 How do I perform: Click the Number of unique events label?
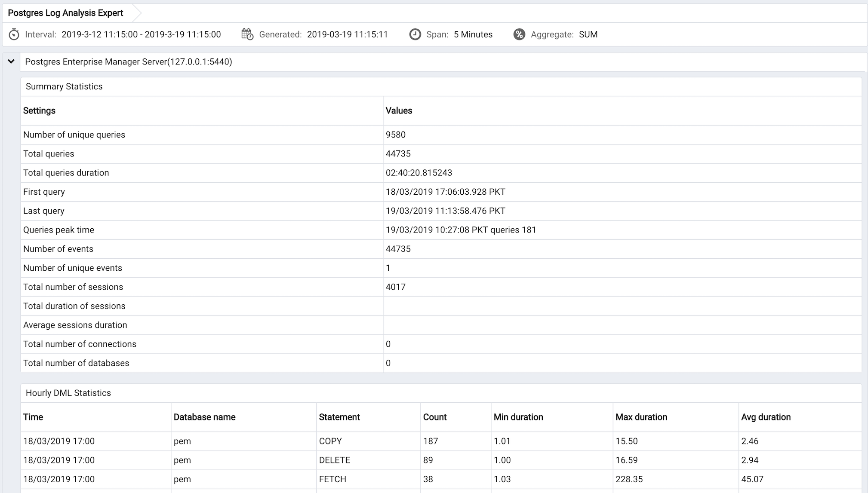(73, 268)
